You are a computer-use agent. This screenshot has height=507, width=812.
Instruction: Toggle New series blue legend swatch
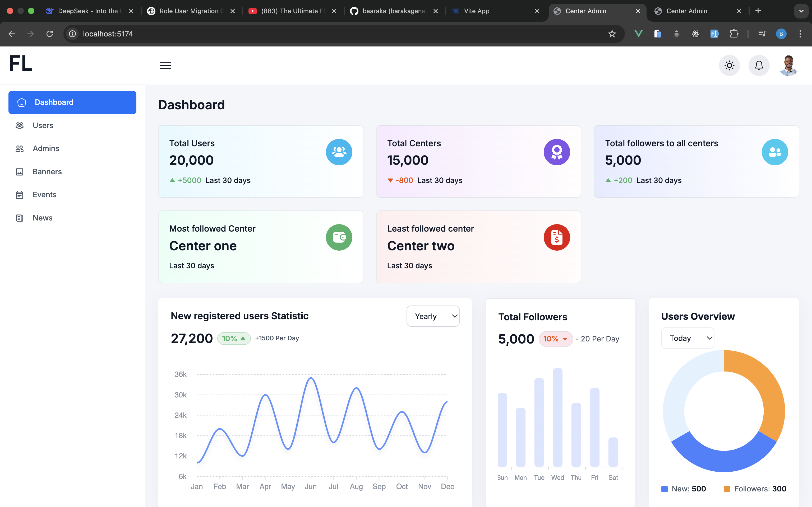(664, 489)
